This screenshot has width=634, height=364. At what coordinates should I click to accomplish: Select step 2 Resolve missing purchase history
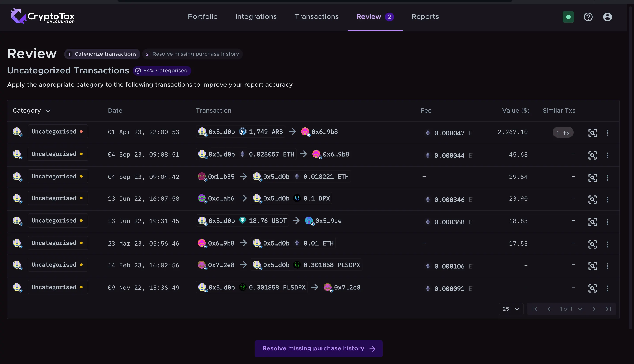[192, 54]
